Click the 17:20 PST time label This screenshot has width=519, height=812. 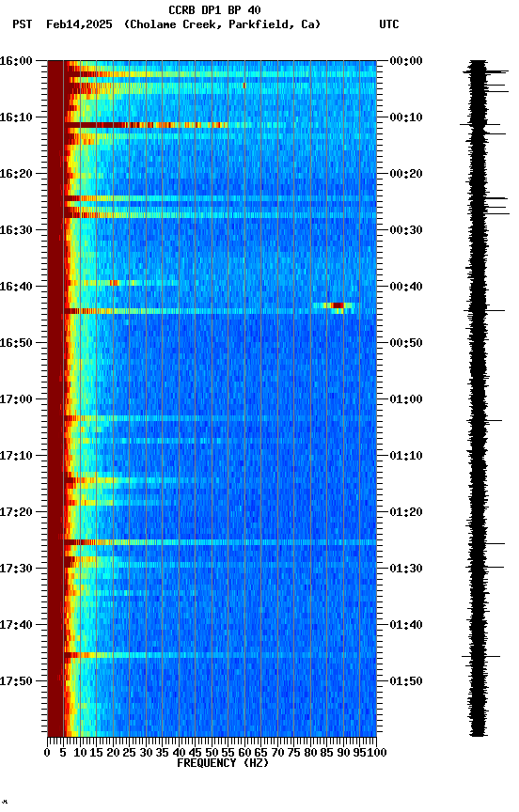16,512
